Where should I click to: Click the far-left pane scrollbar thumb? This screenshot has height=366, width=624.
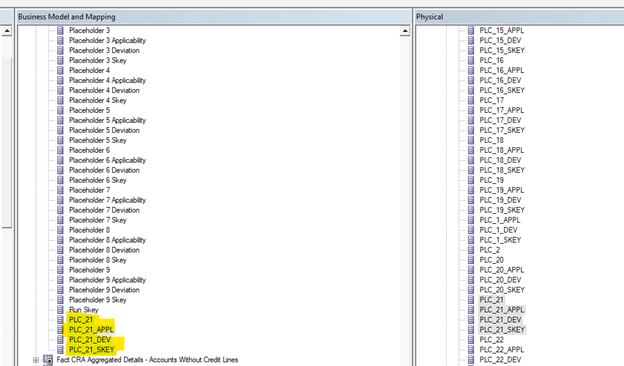coord(6,142)
